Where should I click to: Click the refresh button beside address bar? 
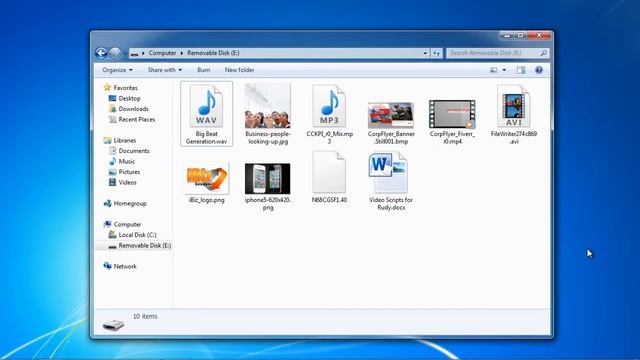coord(436,53)
